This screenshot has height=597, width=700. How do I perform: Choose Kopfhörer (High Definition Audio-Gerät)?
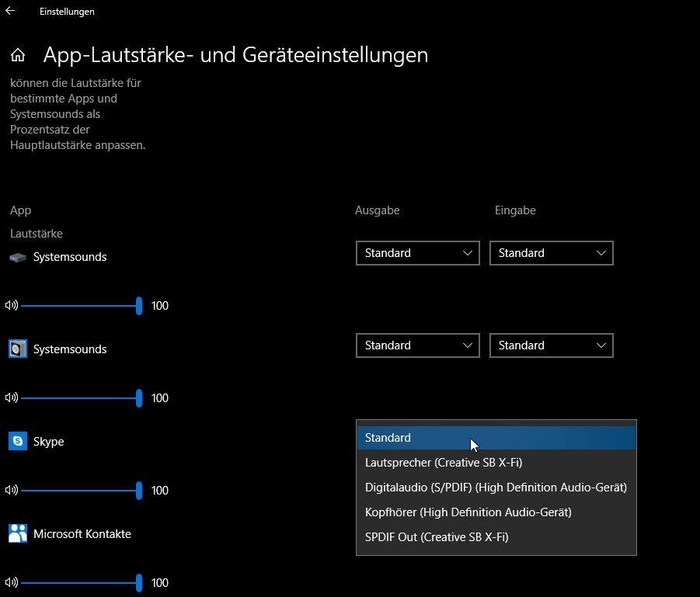pyautogui.click(x=496, y=512)
